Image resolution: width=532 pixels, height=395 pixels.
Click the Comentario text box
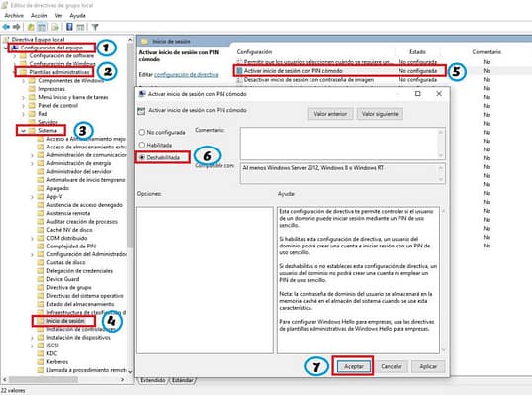343,144
